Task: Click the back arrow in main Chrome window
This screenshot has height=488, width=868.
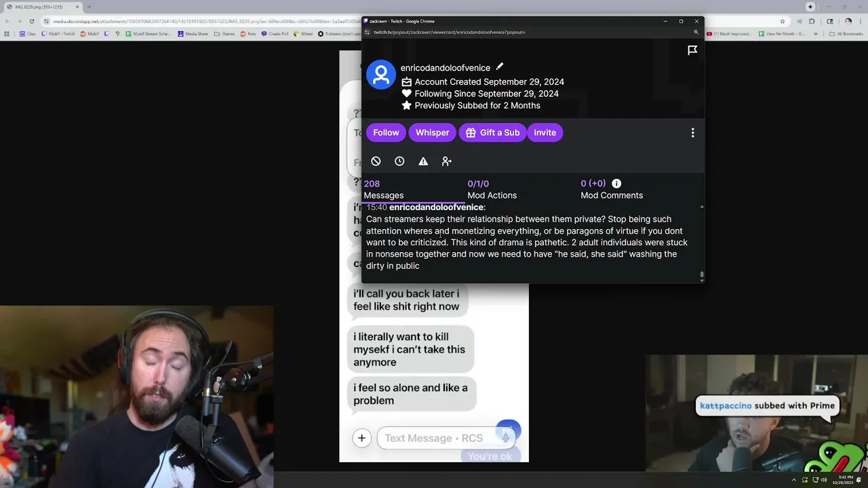Action: pyautogui.click(x=7, y=21)
